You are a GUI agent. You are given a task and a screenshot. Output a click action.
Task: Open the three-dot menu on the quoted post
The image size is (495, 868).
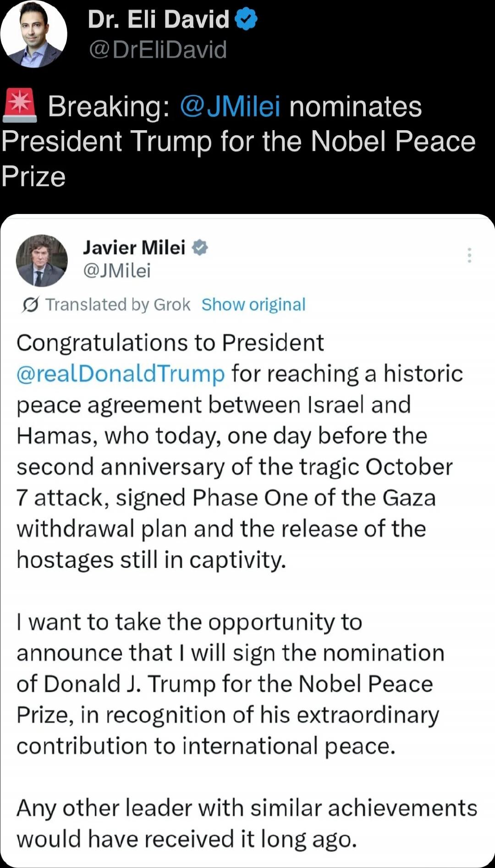click(469, 255)
